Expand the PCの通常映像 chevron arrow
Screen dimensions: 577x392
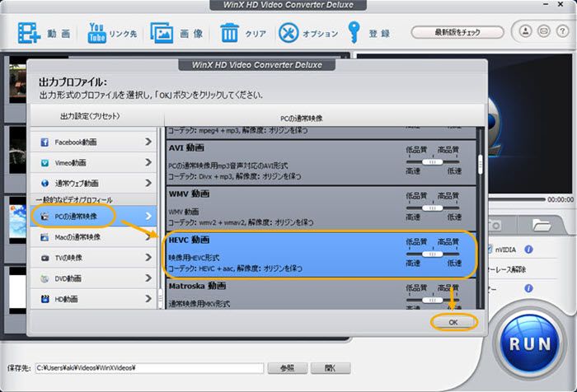(x=148, y=216)
